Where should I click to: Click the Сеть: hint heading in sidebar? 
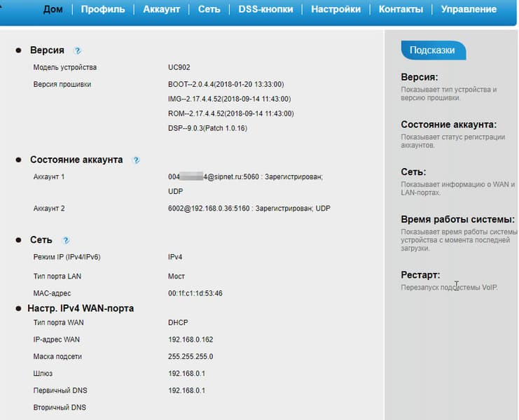click(x=413, y=172)
